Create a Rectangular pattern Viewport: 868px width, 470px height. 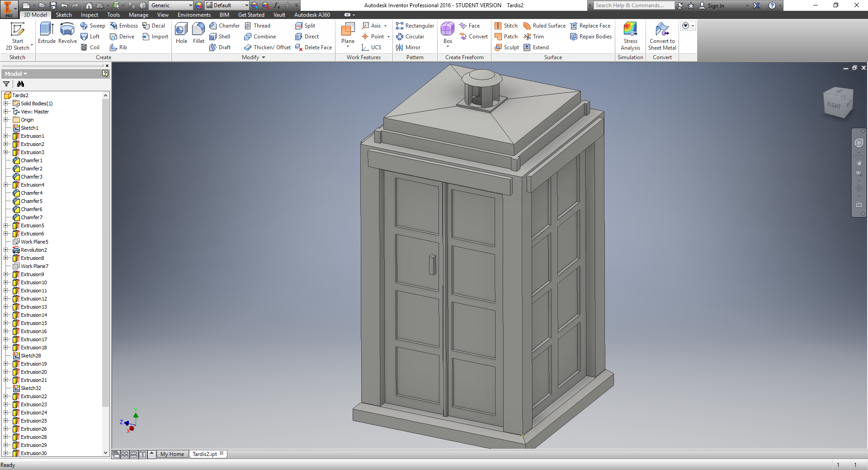click(x=415, y=26)
